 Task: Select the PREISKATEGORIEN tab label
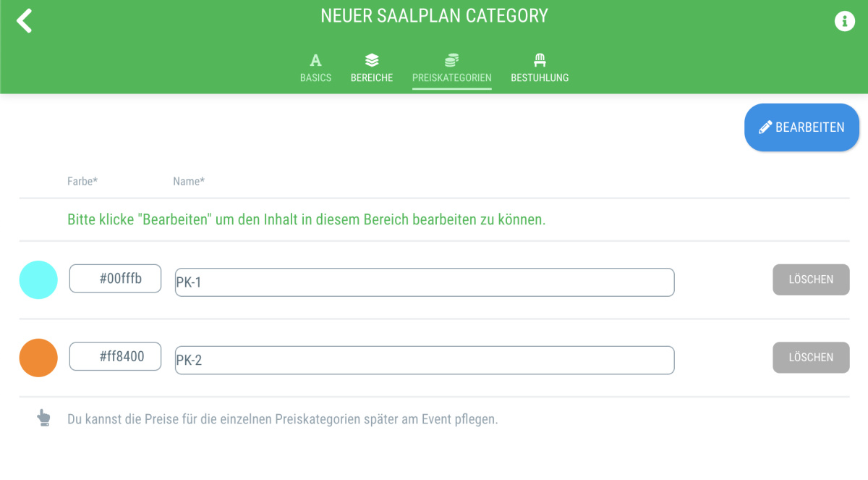(x=451, y=77)
